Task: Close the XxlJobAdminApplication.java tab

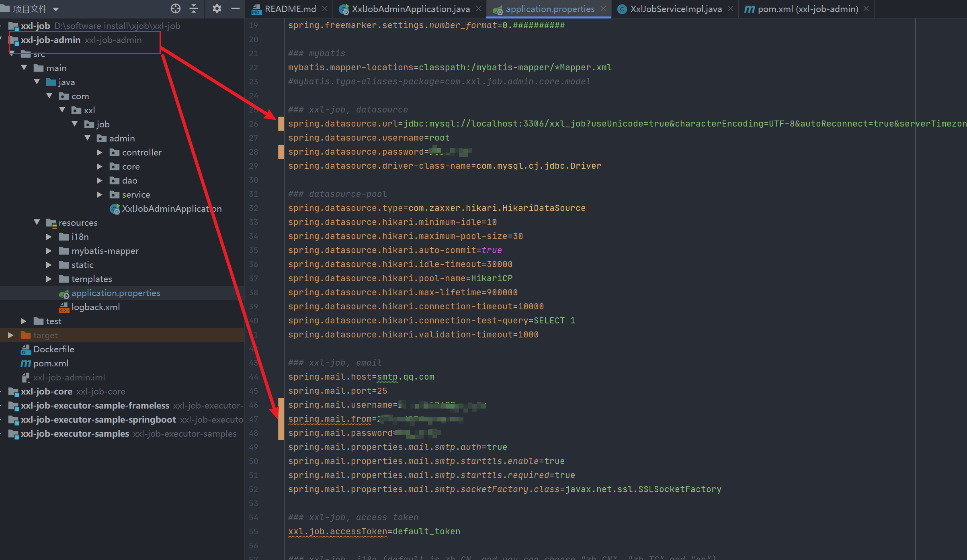Action: click(x=479, y=8)
